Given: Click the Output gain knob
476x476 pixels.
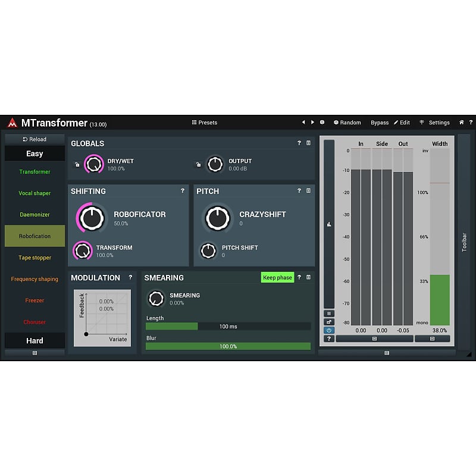Looking at the screenshot, I should (x=215, y=164).
